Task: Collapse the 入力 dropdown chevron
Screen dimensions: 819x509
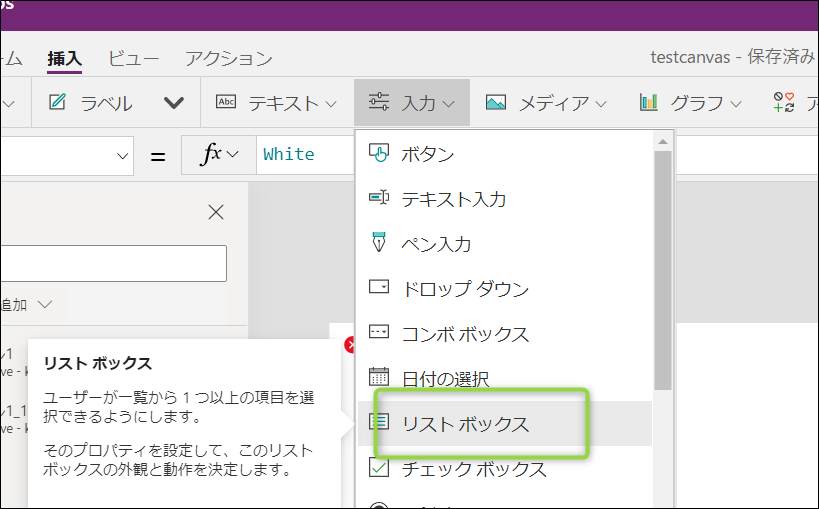Action: click(449, 104)
